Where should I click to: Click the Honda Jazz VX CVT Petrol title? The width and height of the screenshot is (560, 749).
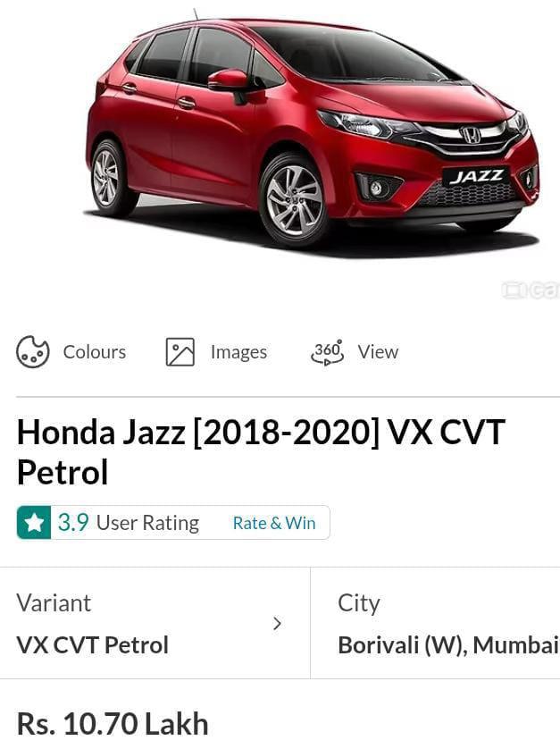pyautogui.click(x=261, y=452)
